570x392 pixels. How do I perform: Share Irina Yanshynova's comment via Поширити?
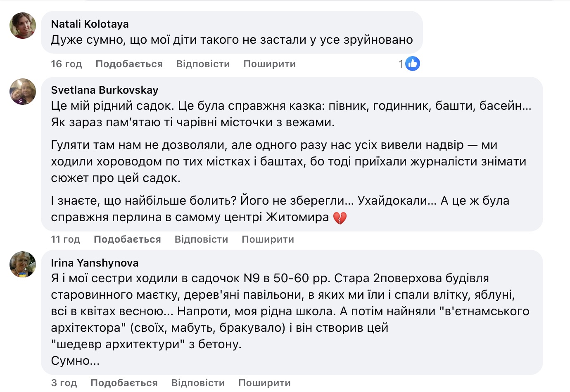264,383
